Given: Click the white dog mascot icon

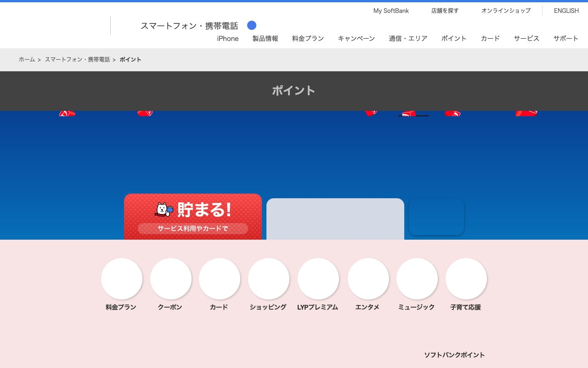Looking at the screenshot, I should pyautogui.click(x=164, y=210).
